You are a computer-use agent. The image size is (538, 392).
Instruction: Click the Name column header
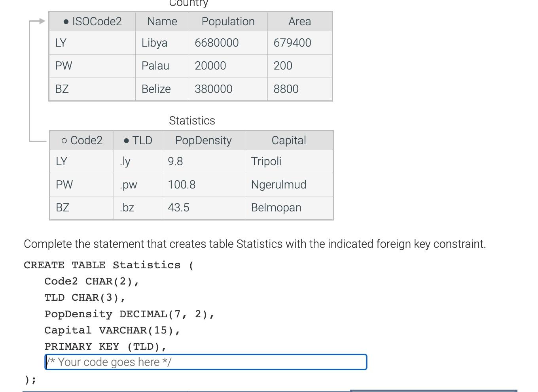[x=162, y=21]
